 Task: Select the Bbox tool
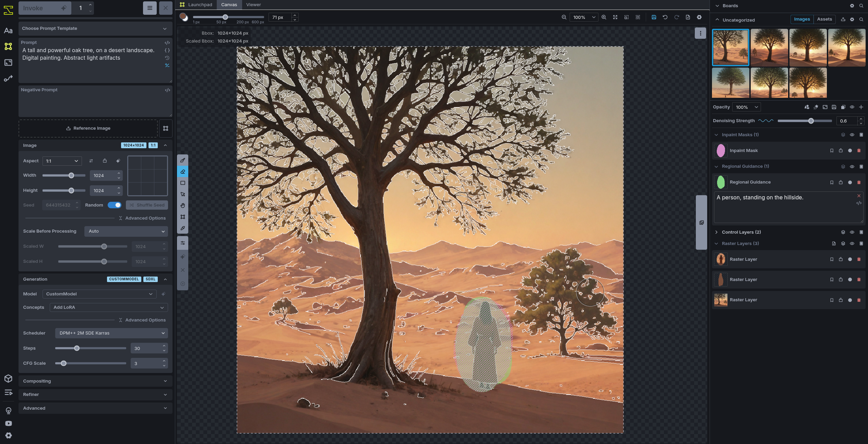tap(183, 217)
